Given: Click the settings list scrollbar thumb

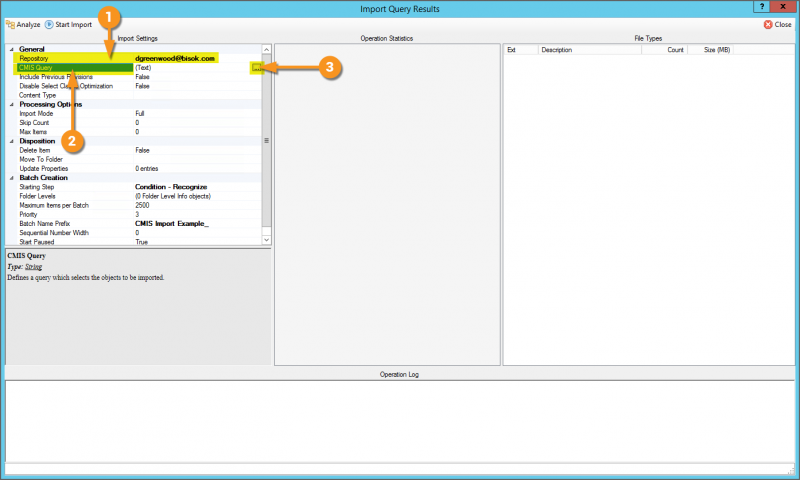Looking at the screenshot, I should [x=266, y=140].
